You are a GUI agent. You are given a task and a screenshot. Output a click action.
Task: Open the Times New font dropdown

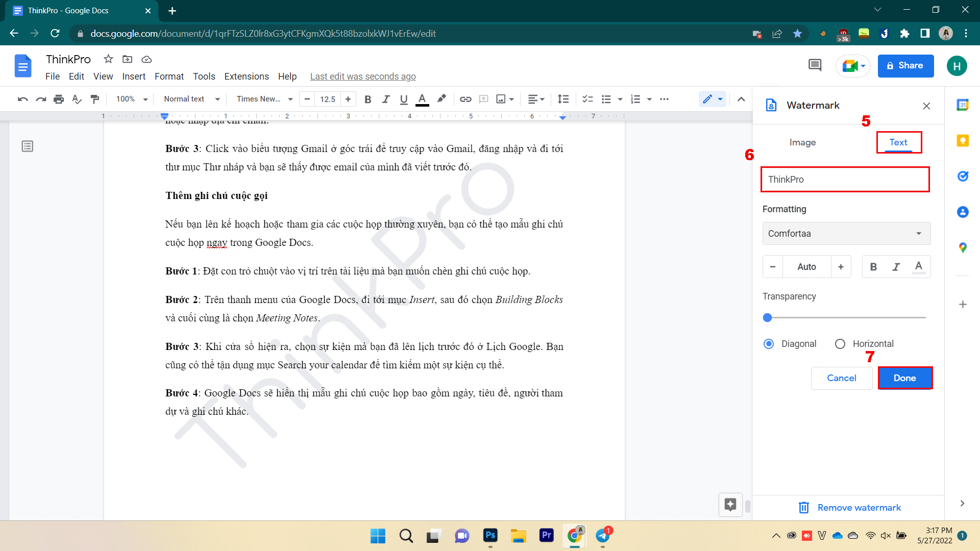264,99
